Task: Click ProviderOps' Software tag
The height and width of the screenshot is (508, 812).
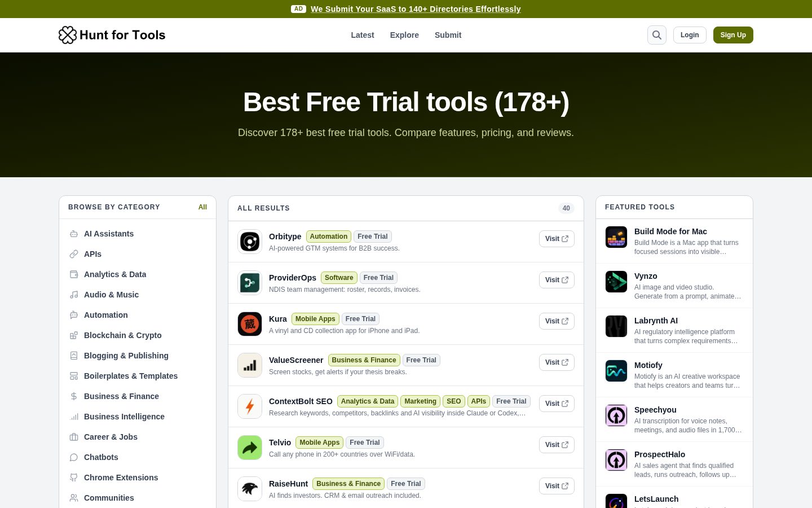Action: pyautogui.click(x=339, y=278)
